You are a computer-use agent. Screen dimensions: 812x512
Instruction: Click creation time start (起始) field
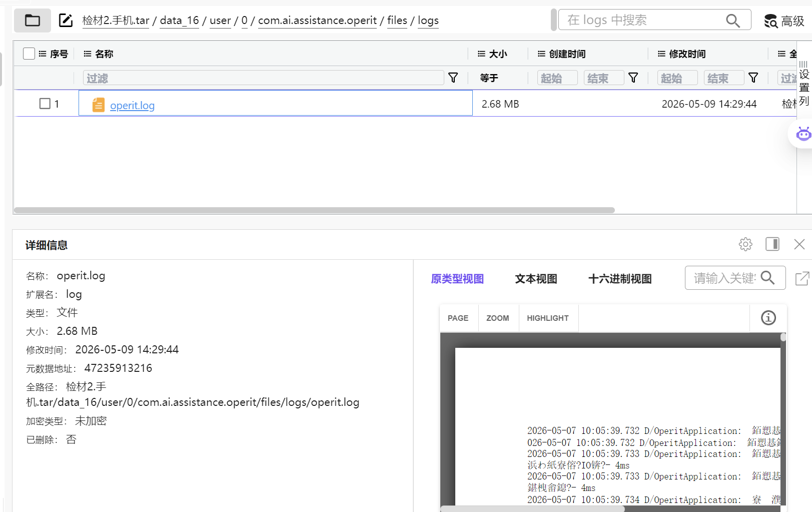(557, 78)
